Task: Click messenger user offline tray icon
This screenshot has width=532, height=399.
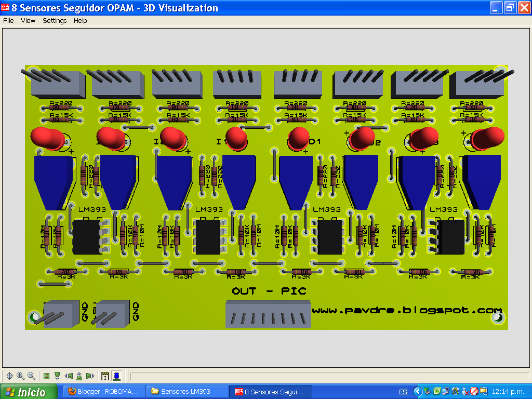Action: pyautogui.click(x=465, y=392)
